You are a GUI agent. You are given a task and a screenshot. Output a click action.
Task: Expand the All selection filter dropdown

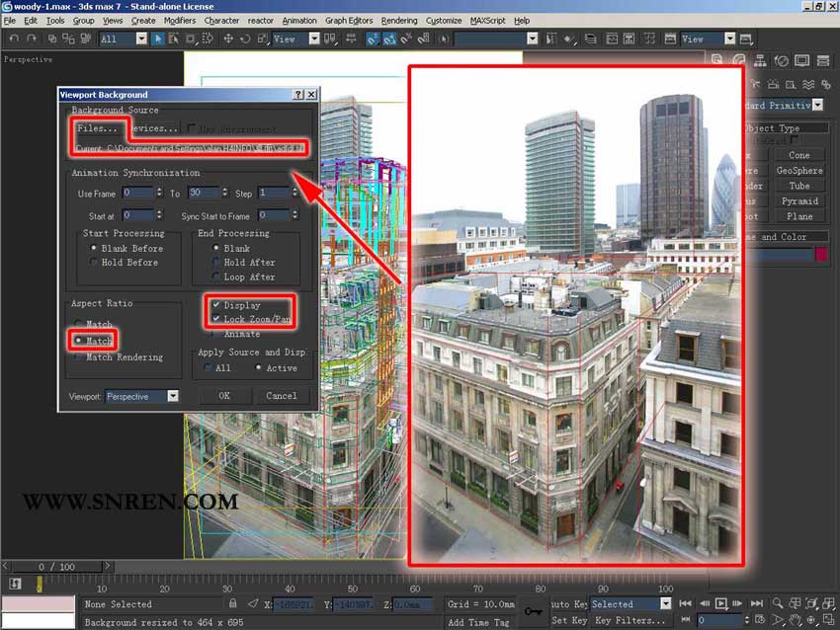click(141, 39)
